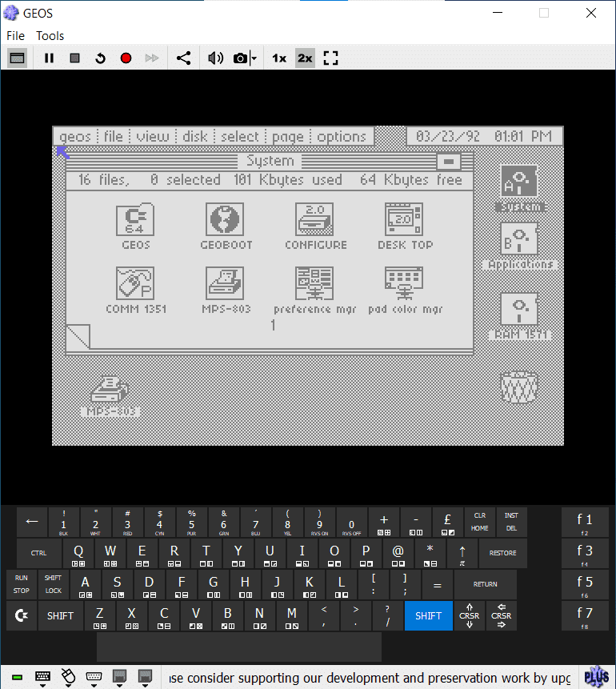Click the waste basket icon
The height and width of the screenshot is (689, 616).
[519, 387]
